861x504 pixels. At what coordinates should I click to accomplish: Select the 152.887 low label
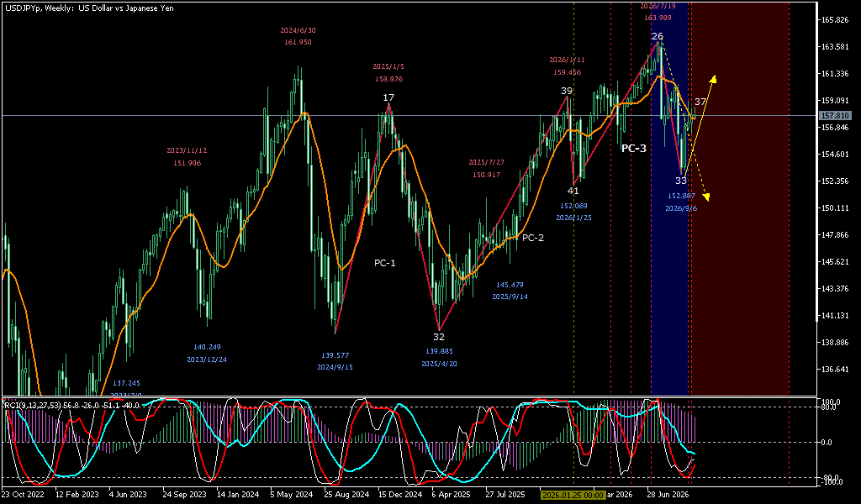[x=681, y=196]
